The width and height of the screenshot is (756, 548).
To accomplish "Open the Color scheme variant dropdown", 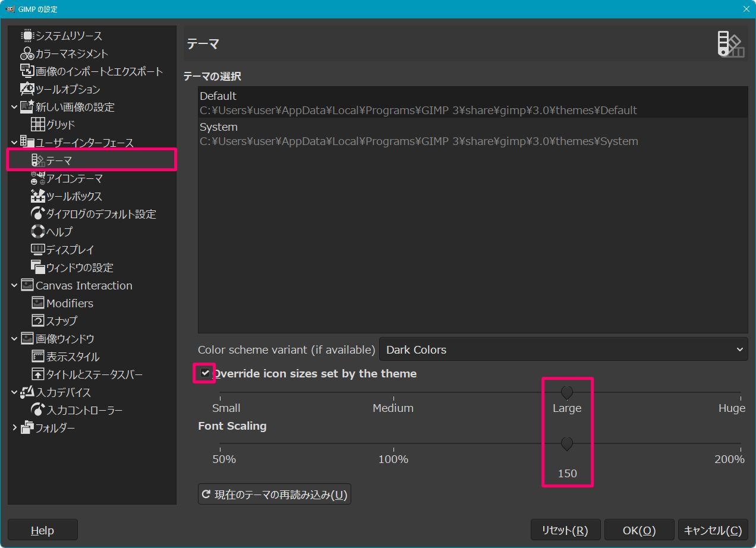I will 563,349.
